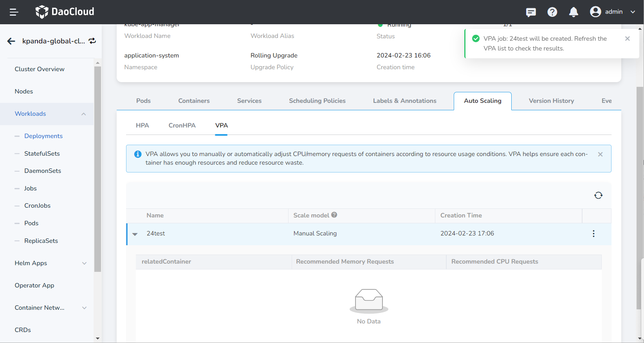Screen dimensions: 644x343
Task: Expand the Helm Apps section
Action: [84, 263]
